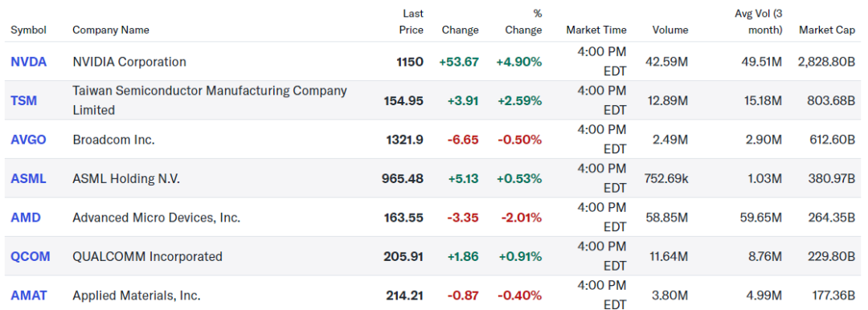
Task: Sort by the Change column header
Action: click(460, 30)
